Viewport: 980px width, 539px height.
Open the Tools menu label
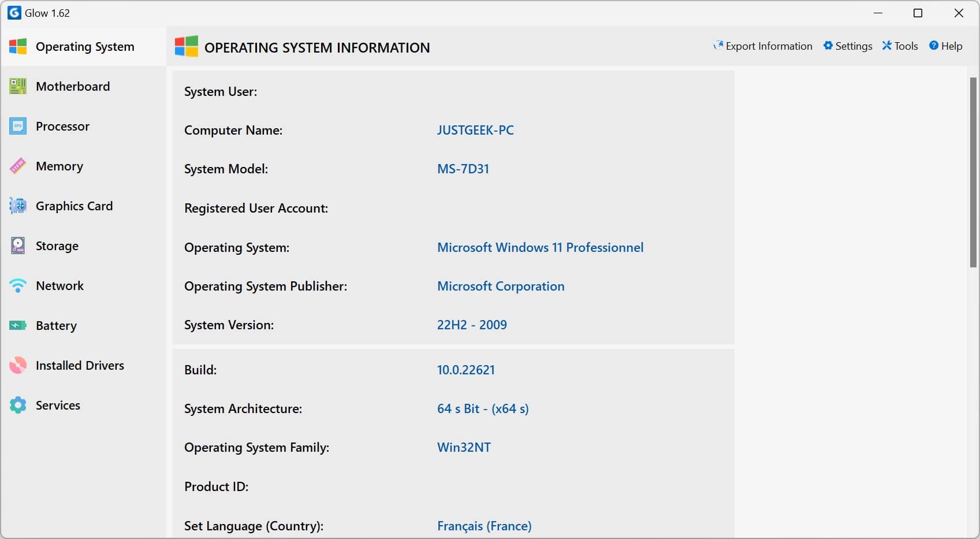point(906,46)
